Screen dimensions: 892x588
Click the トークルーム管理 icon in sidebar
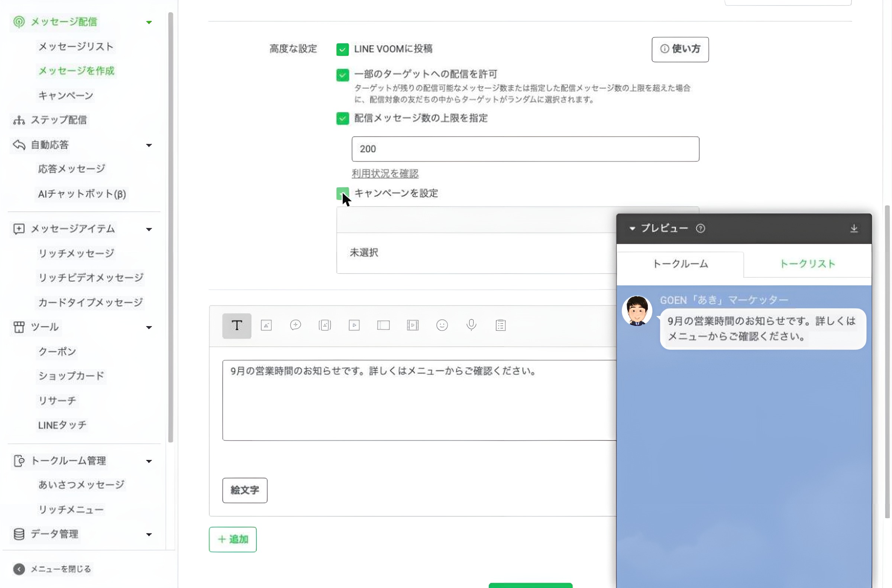click(19, 461)
